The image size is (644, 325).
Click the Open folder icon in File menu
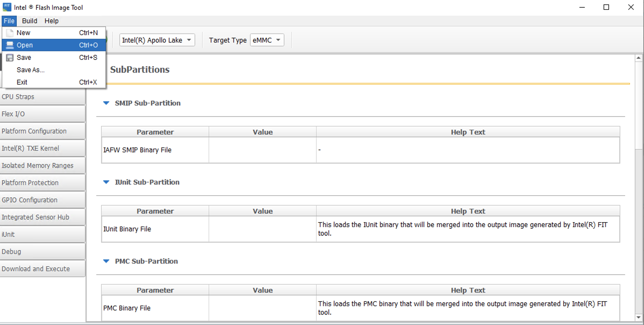(x=10, y=45)
